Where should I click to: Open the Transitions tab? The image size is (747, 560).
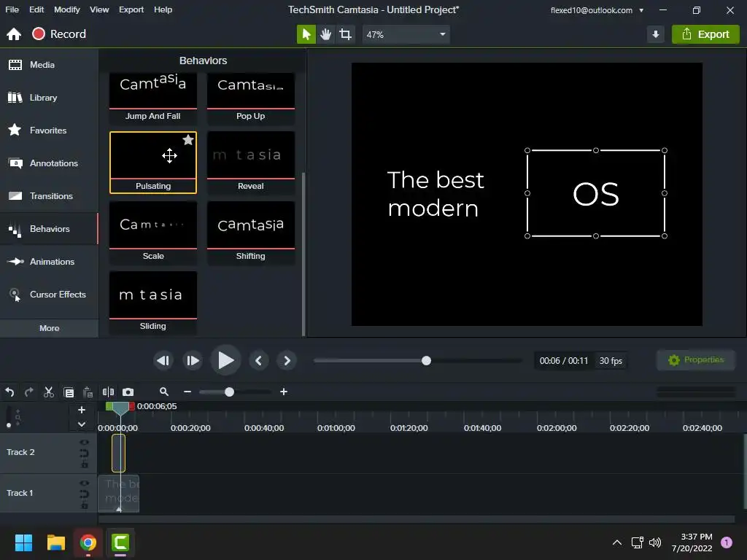[x=49, y=196]
